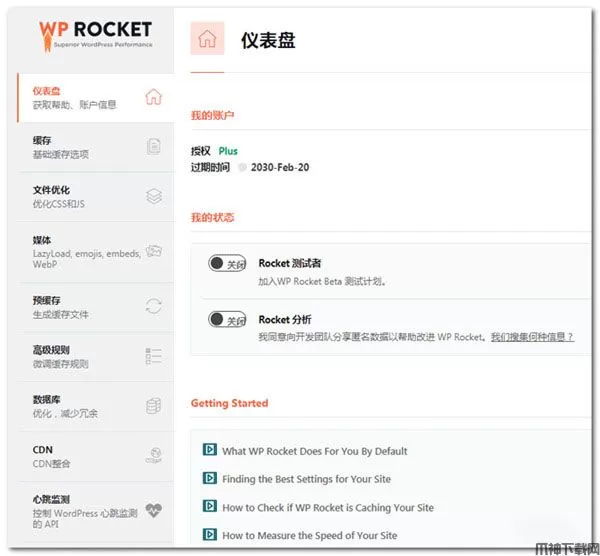Switch to the CDN tab
The image size is (600, 556).
pos(96,457)
